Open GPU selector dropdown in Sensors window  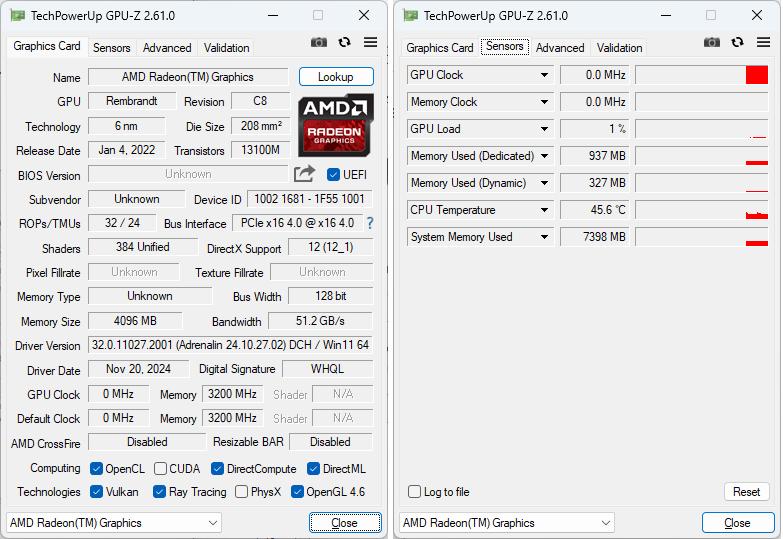(x=507, y=523)
